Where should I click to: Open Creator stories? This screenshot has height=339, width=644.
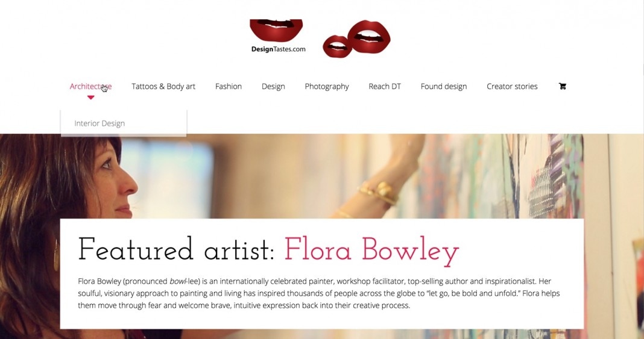(512, 86)
